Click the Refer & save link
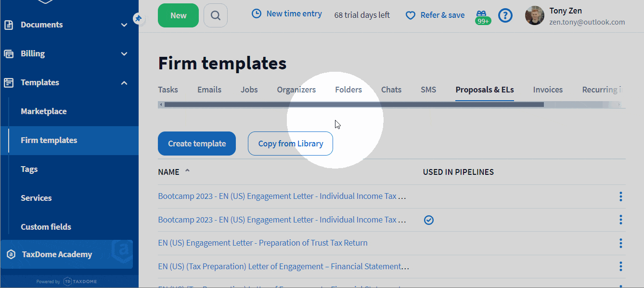Viewport: 644px width, 288px height. (x=442, y=15)
